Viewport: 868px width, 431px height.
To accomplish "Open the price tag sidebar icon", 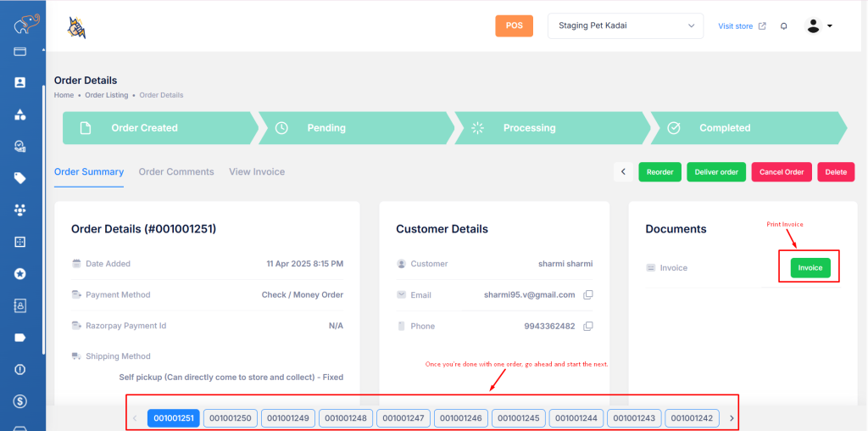I will click(x=20, y=178).
